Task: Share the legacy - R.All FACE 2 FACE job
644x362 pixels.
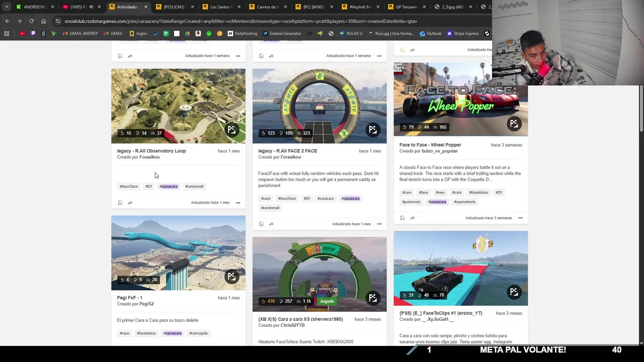Action: tap(271, 224)
